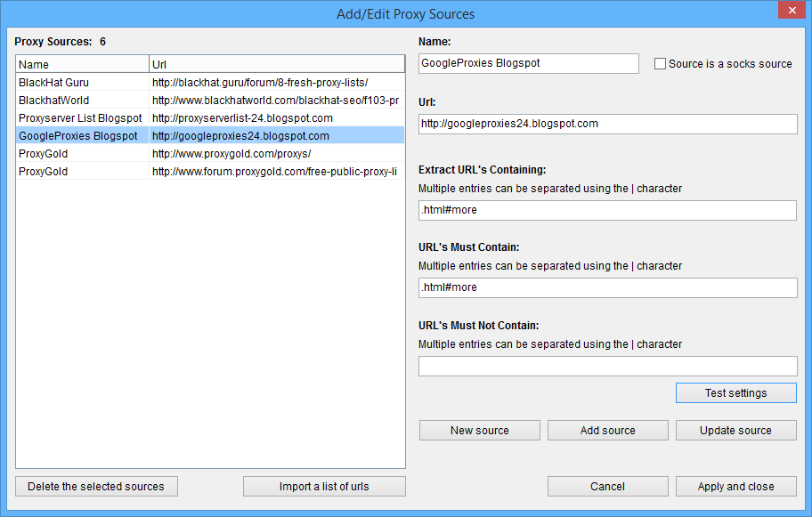The width and height of the screenshot is (812, 517).
Task: Sort list by the Name column header
Action: click(x=82, y=64)
